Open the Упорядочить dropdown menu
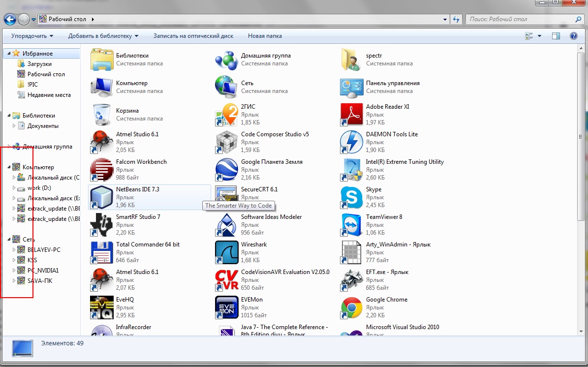The height and width of the screenshot is (367, 588). [x=32, y=36]
